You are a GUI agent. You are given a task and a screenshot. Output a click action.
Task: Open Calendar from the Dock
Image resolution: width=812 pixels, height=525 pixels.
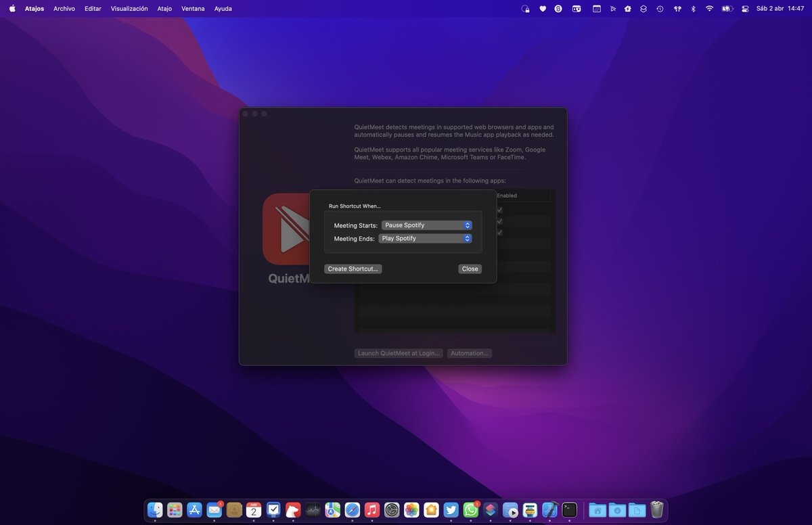[254, 509]
